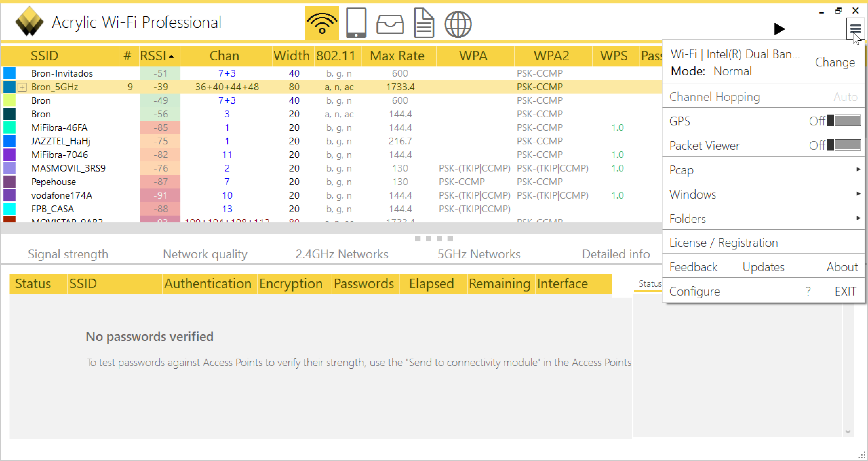Toggle the GPS switch on
868x461 pixels.
(844, 121)
